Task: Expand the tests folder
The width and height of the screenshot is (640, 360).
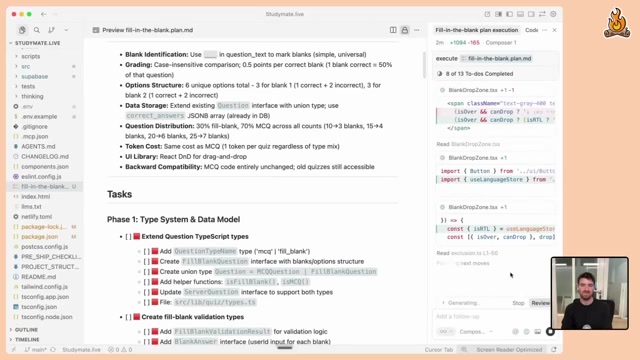Action: (x=28, y=86)
